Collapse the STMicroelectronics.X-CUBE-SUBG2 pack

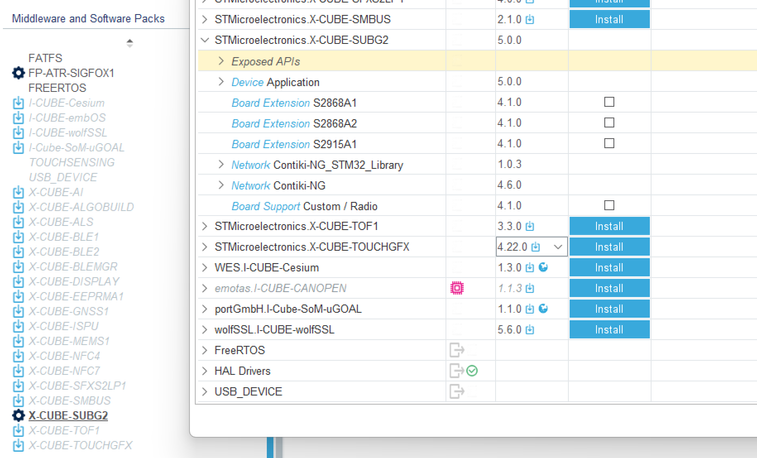(x=205, y=40)
